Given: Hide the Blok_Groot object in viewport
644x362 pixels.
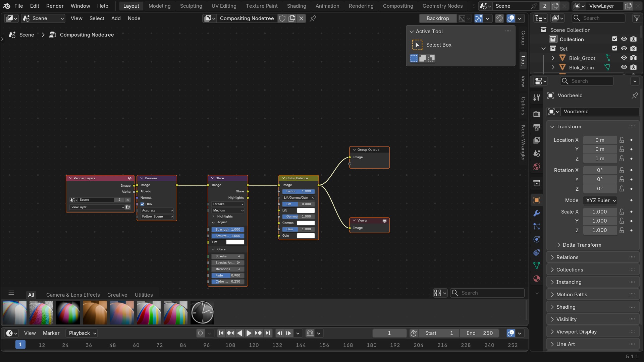Looking at the screenshot, I should [624, 58].
